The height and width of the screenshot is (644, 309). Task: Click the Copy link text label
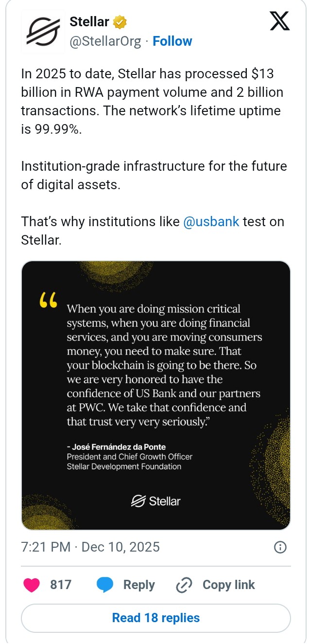coord(228,585)
